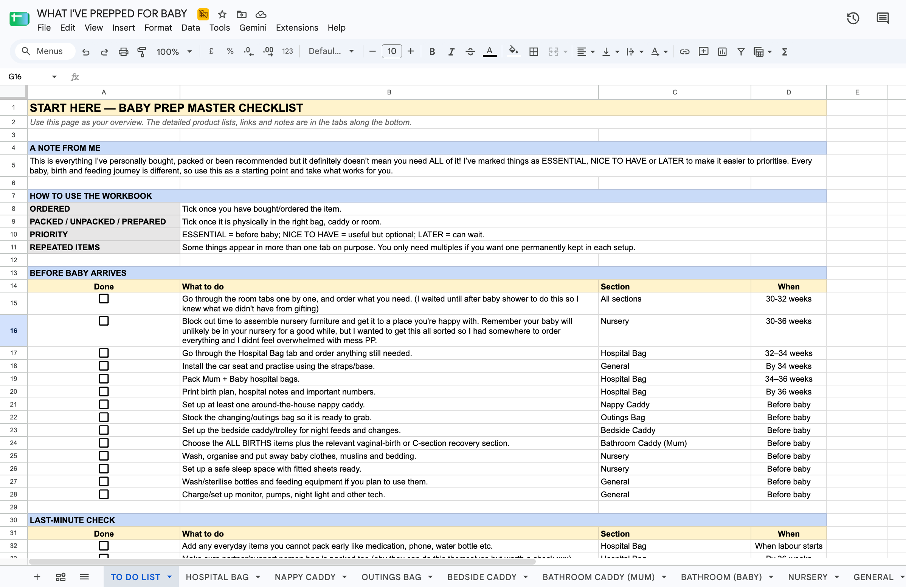The height and width of the screenshot is (588, 906).
Task: Open the zoom 100% dropdown
Action: 174,52
